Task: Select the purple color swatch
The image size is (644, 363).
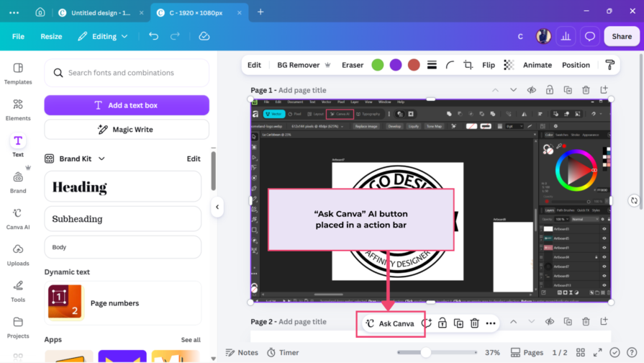Action: pos(396,65)
